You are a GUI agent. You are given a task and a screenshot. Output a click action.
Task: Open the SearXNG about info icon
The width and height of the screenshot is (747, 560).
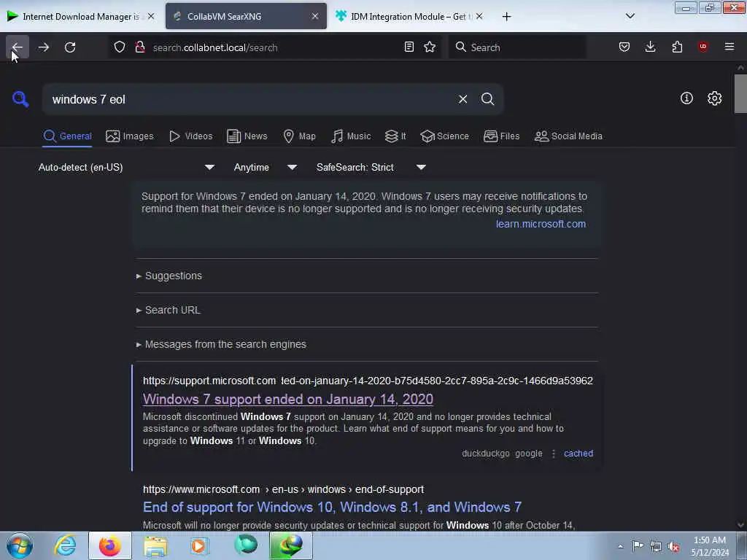click(686, 98)
